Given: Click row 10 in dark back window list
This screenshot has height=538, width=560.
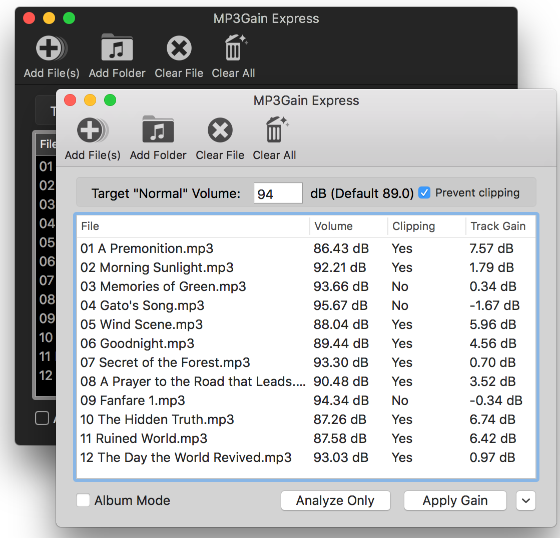Looking at the screenshot, I should click(x=46, y=337).
